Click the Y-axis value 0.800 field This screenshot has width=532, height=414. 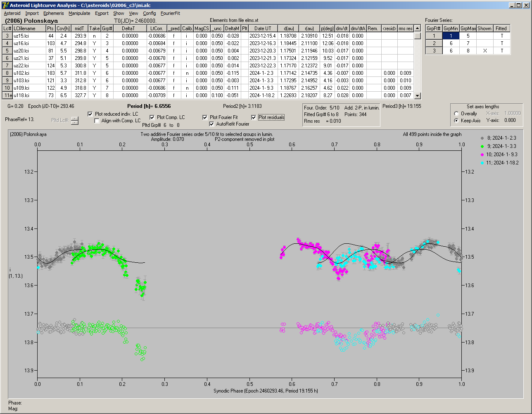click(x=511, y=121)
